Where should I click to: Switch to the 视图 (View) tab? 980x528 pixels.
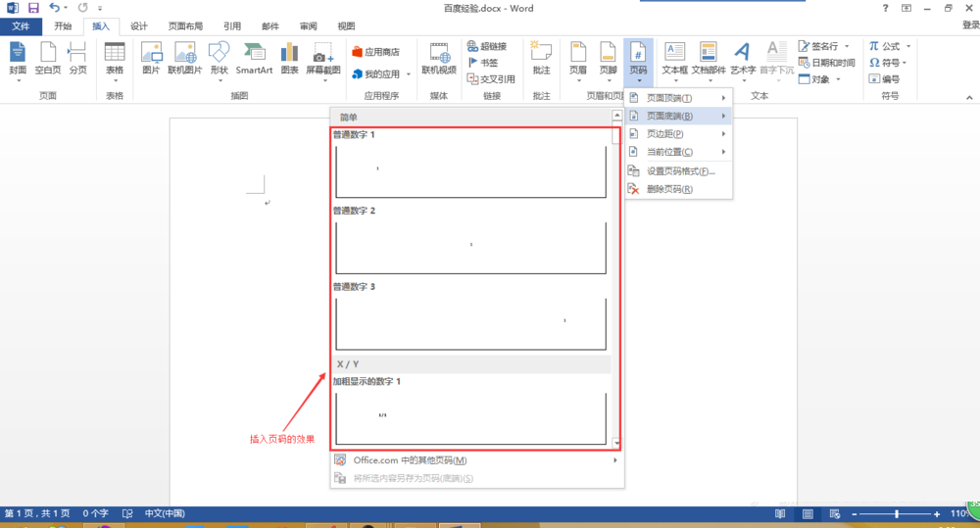pyautogui.click(x=346, y=26)
